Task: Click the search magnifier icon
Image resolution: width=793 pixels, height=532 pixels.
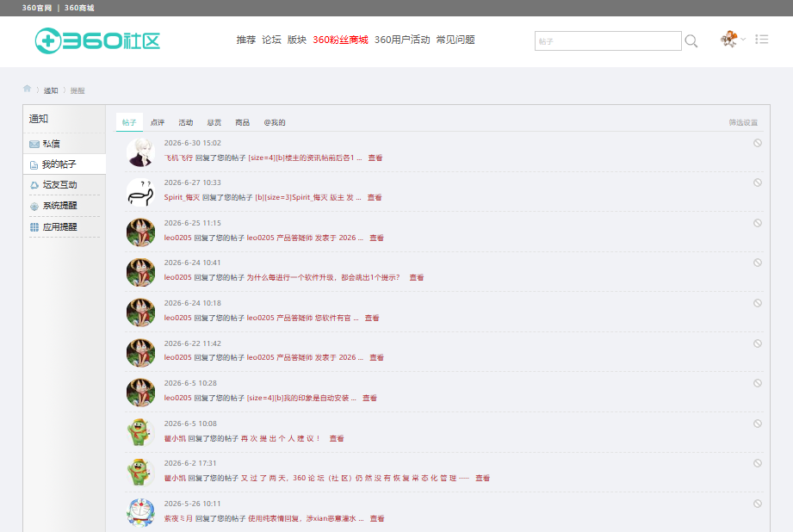Action: pyautogui.click(x=691, y=41)
